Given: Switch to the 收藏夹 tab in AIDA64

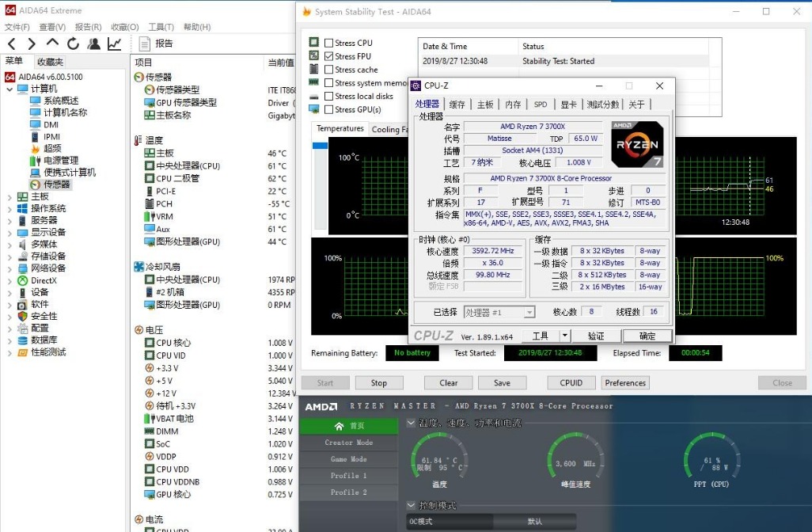Looking at the screenshot, I should (50, 62).
